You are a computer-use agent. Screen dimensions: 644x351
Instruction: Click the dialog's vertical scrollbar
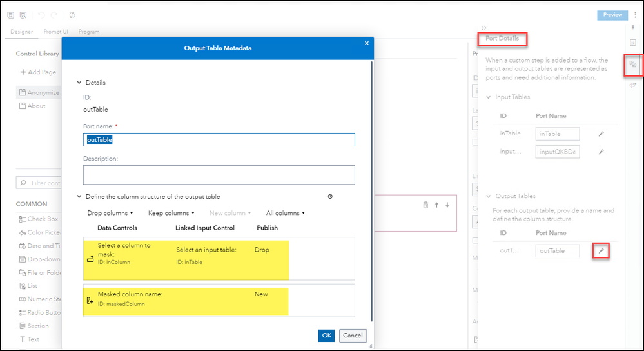point(372,191)
